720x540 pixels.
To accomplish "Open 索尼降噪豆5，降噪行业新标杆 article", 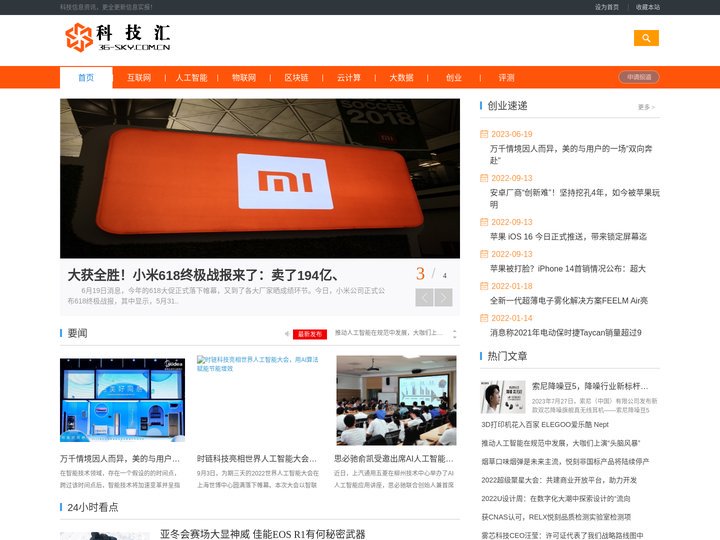I will (x=590, y=386).
